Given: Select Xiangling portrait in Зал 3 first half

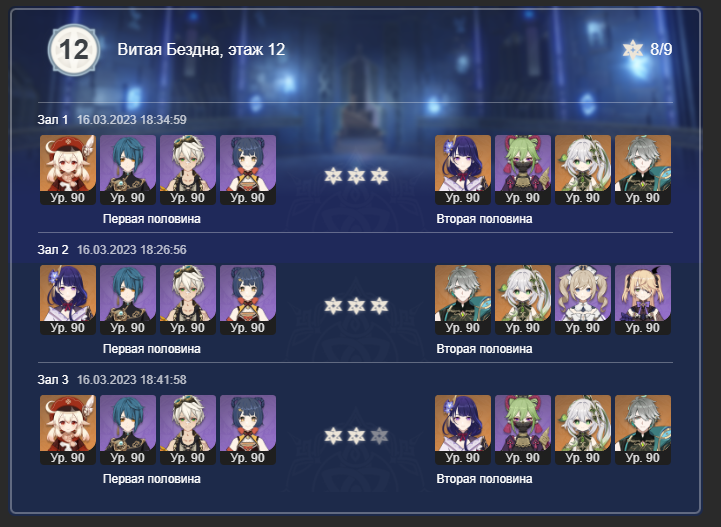Looking at the screenshot, I should pos(248,430).
